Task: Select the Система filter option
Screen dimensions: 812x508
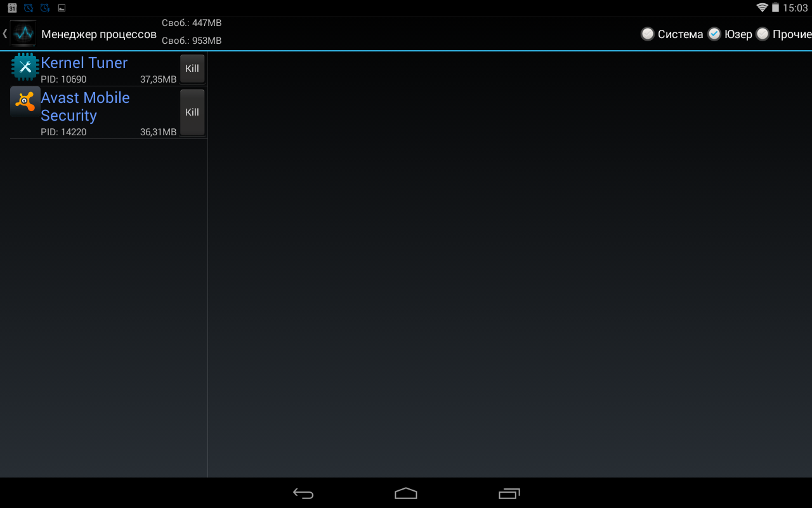Action: click(x=672, y=34)
